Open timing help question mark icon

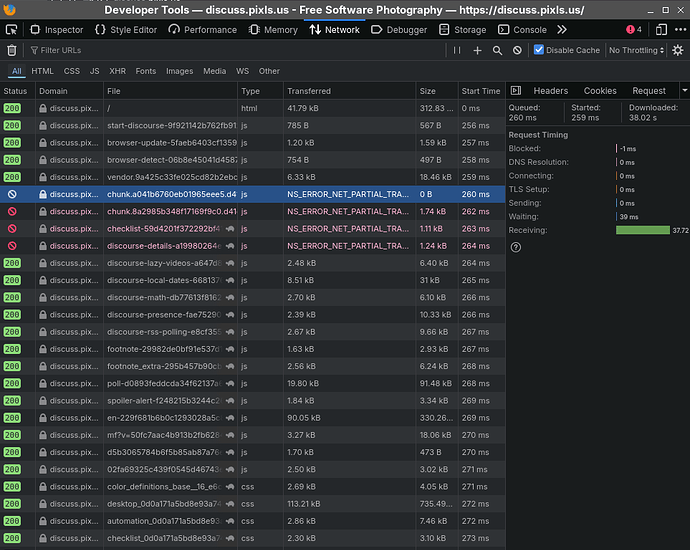coord(516,247)
